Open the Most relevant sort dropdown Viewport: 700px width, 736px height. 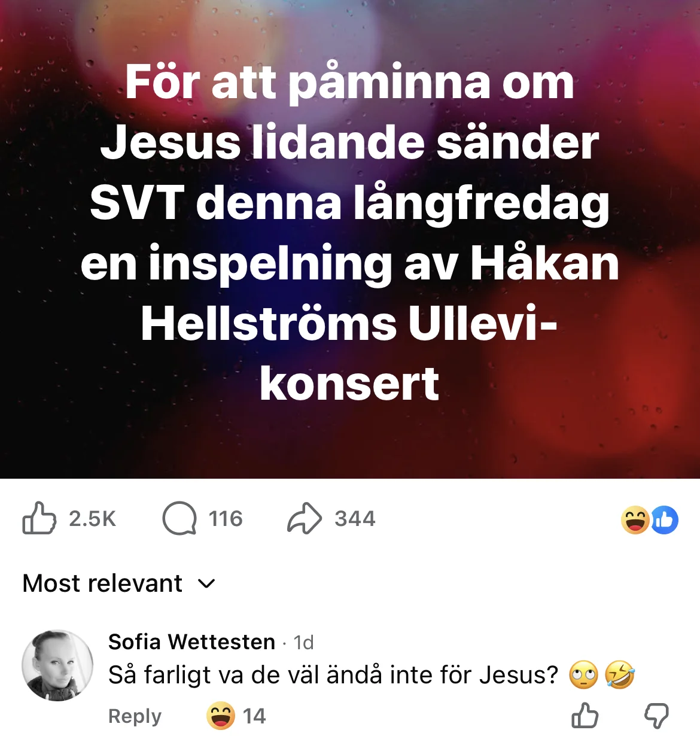102,583
